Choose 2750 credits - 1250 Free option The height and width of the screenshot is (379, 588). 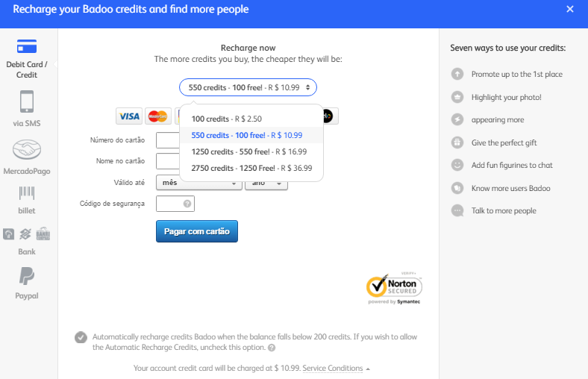251,168
